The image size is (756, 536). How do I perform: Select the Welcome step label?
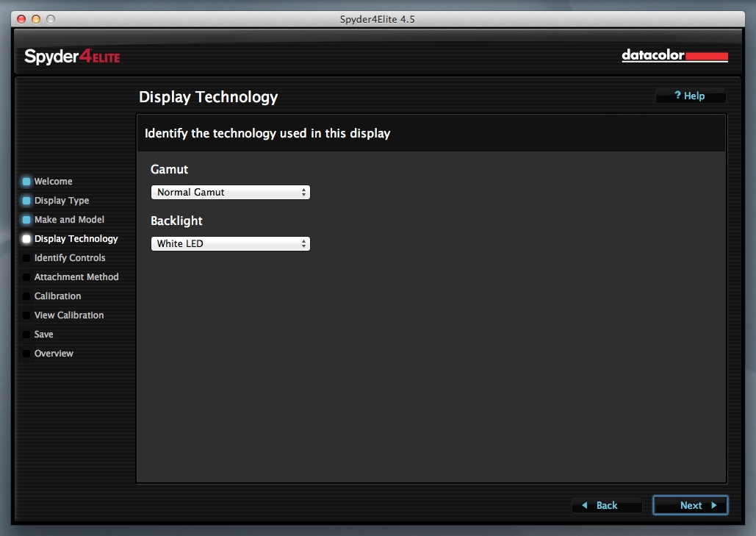pyautogui.click(x=53, y=182)
